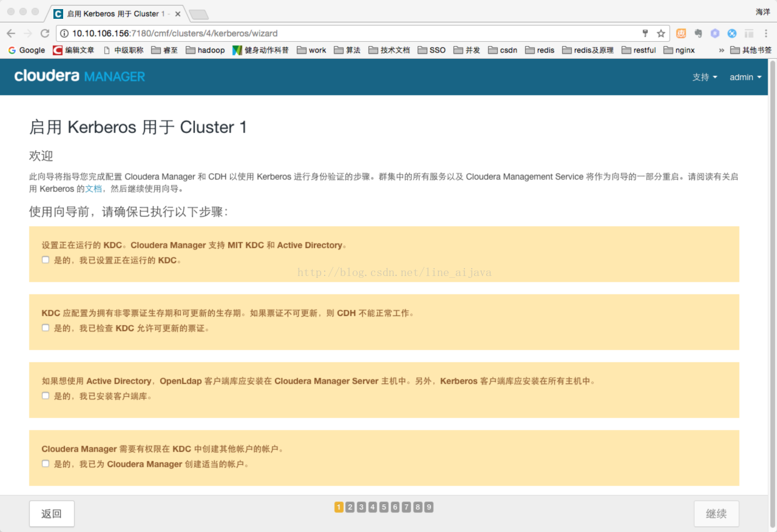Open the 并发 bookmark folder
The height and width of the screenshot is (532, 777).
pyautogui.click(x=467, y=50)
